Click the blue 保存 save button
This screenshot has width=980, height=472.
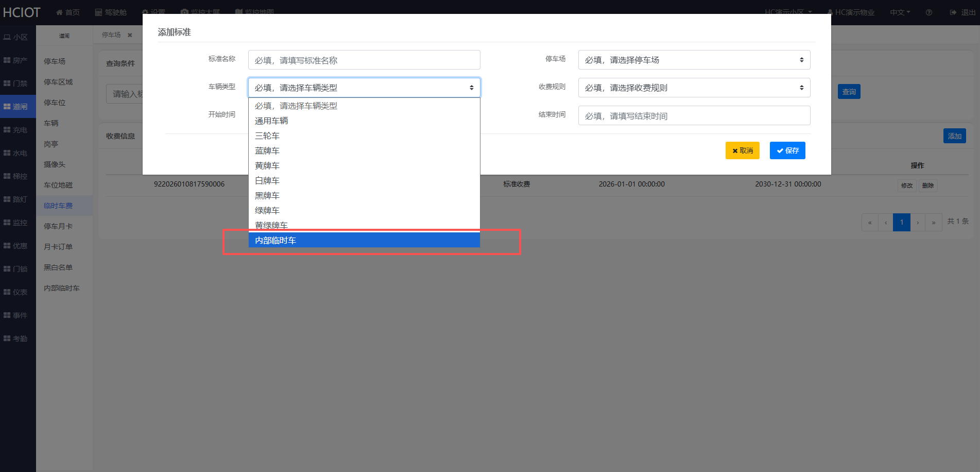click(x=787, y=150)
